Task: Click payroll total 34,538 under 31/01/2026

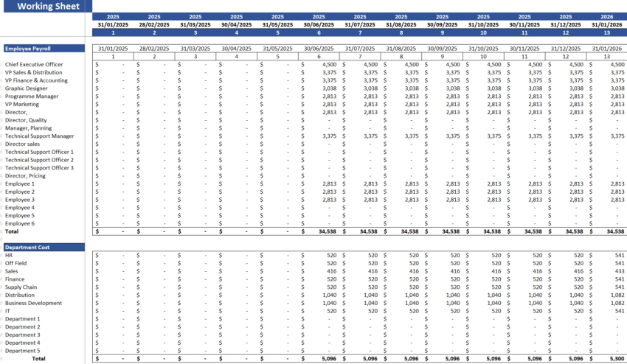Action: [615, 231]
